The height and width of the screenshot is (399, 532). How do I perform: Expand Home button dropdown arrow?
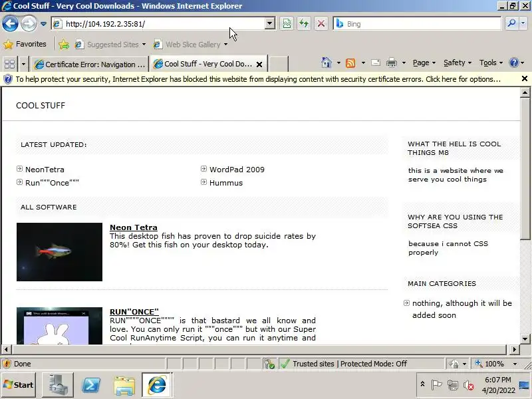click(338, 63)
